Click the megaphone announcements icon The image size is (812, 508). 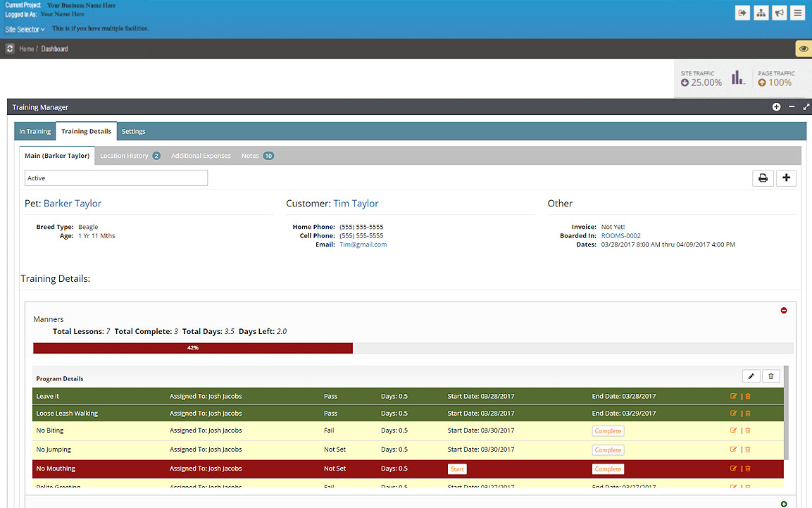pyautogui.click(x=779, y=13)
